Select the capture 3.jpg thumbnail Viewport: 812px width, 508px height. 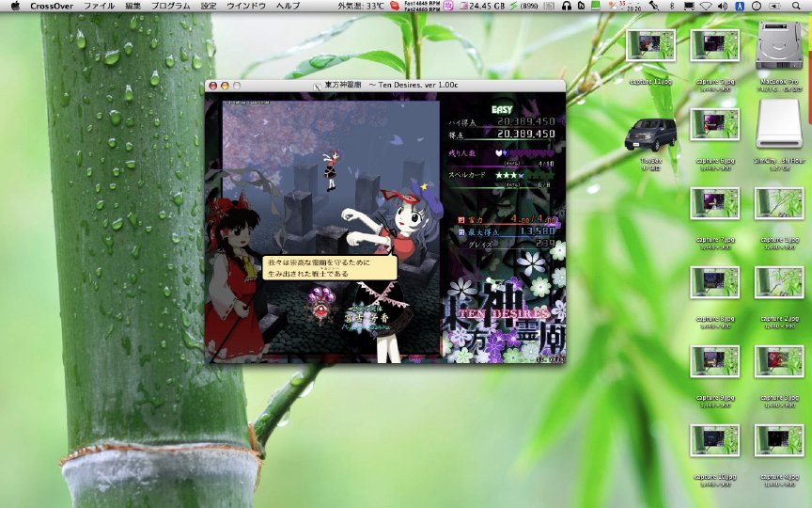pyautogui.click(x=779, y=361)
